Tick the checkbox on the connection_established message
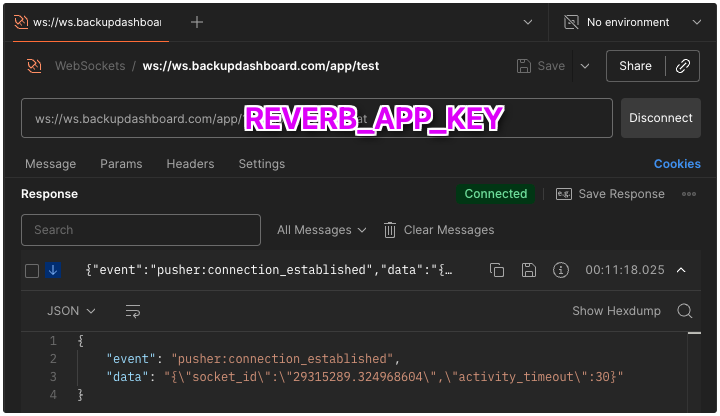The height and width of the screenshot is (416, 720). coord(32,271)
